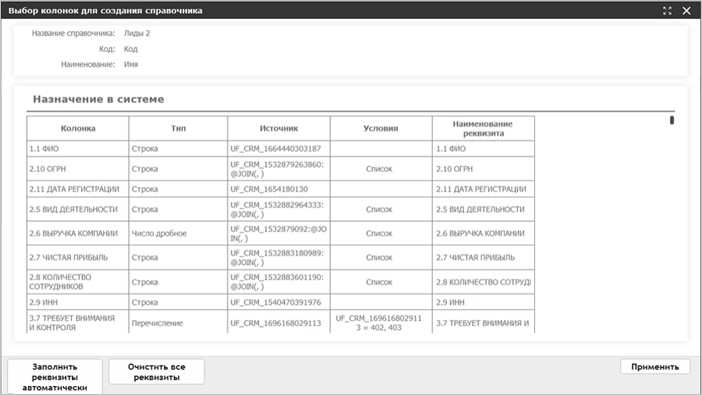Click source 'UF_CRM_1532883180989:@JOIN(, )' cell
This screenshot has width=702, height=395.
pos(278,258)
